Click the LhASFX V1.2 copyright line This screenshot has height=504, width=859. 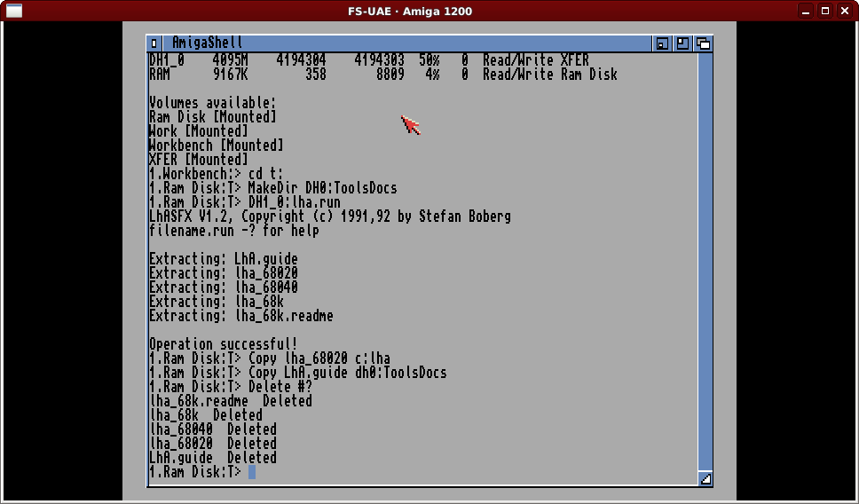click(330, 217)
